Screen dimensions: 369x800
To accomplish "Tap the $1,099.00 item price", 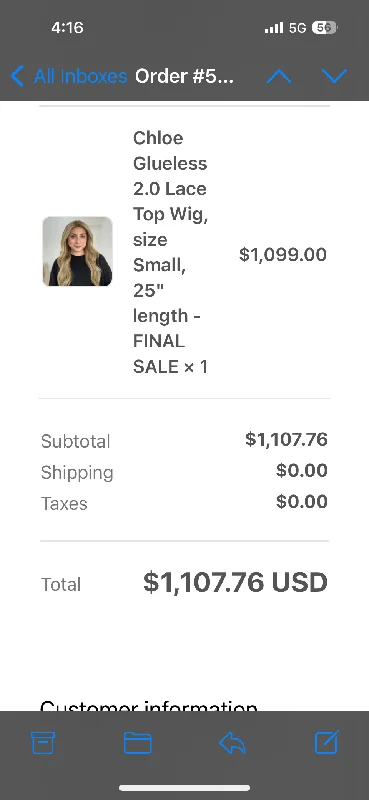I will pyautogui.click(x=283, y=254).
